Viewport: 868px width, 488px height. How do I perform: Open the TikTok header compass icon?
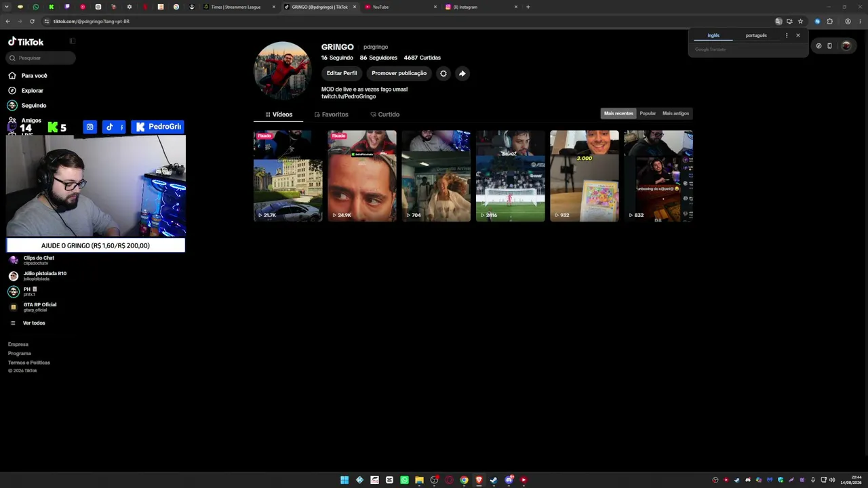[818, 46]
